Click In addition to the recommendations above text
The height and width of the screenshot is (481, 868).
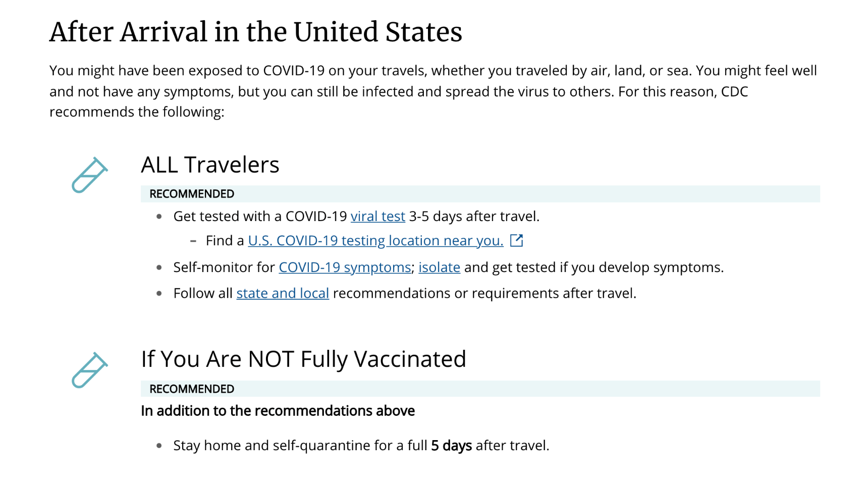(278, 411)
